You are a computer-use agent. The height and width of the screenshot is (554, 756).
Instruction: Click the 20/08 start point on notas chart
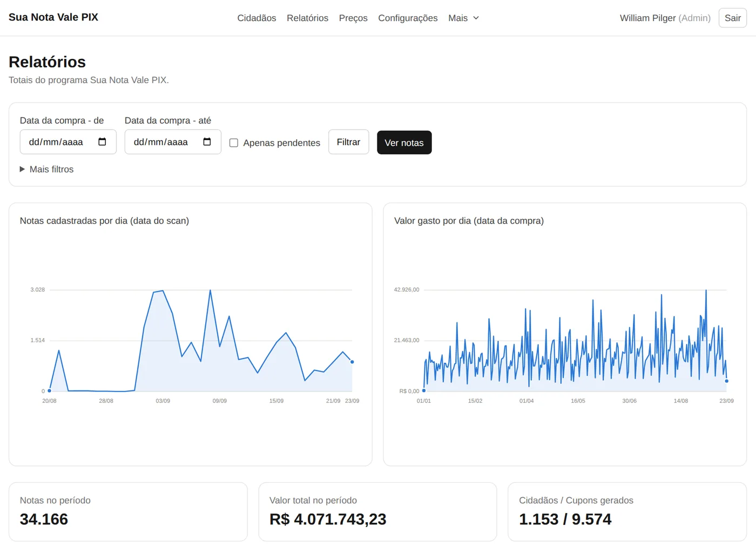[x=49, y=390]
